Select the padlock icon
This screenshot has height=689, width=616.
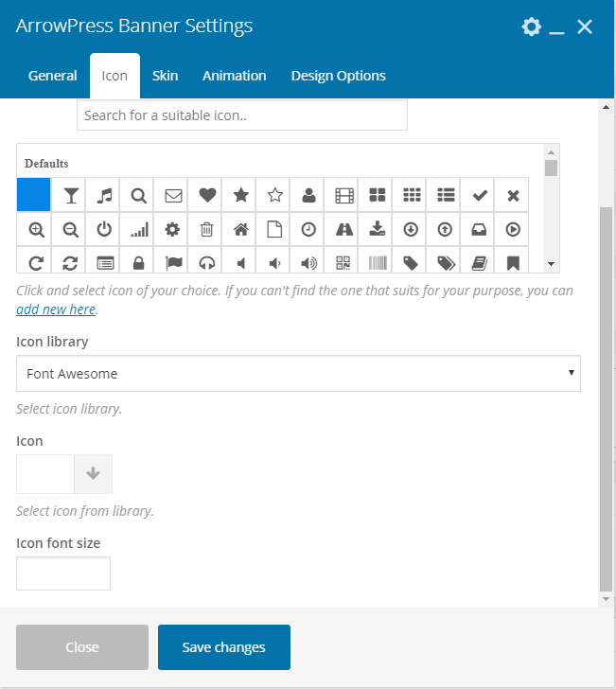138,263
